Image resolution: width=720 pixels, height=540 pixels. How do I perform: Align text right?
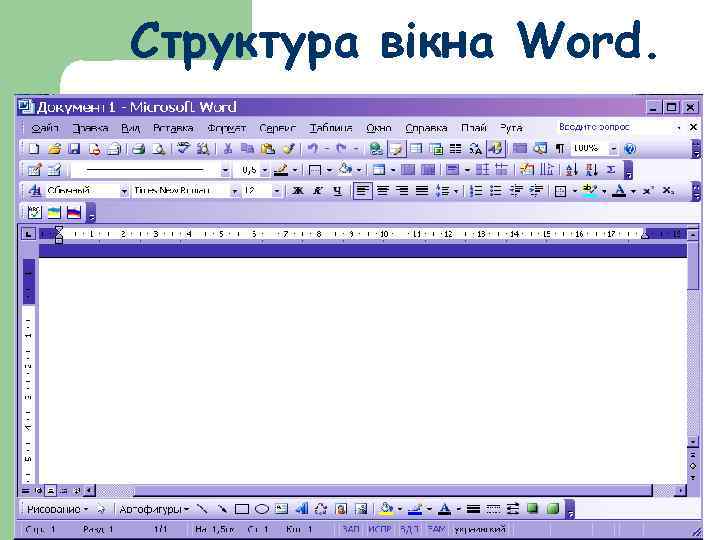(x=402, y=191)
